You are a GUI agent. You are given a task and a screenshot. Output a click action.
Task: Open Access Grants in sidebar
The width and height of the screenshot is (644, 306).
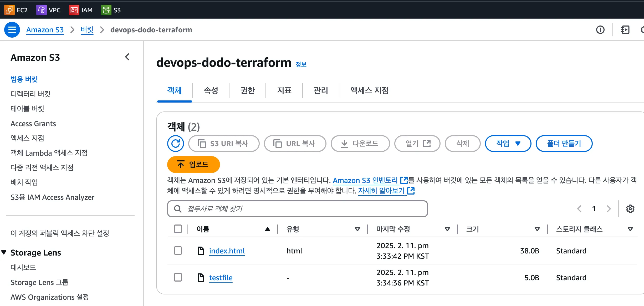33,124
